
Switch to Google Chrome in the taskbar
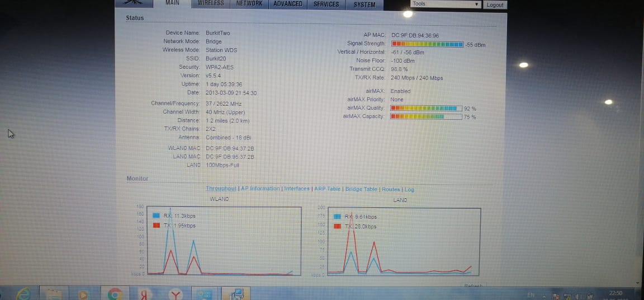pyautogui.click(x=115, y=294)
